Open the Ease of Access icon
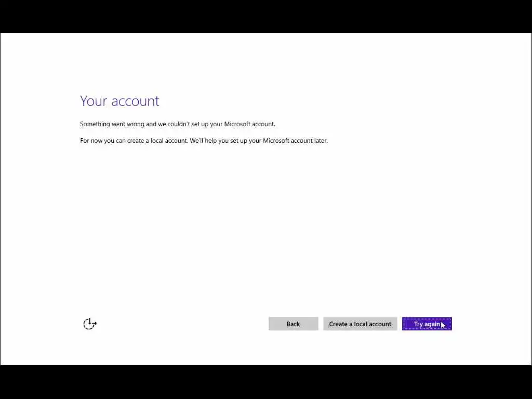The image size is (532, 399). (x=90, y=324)
